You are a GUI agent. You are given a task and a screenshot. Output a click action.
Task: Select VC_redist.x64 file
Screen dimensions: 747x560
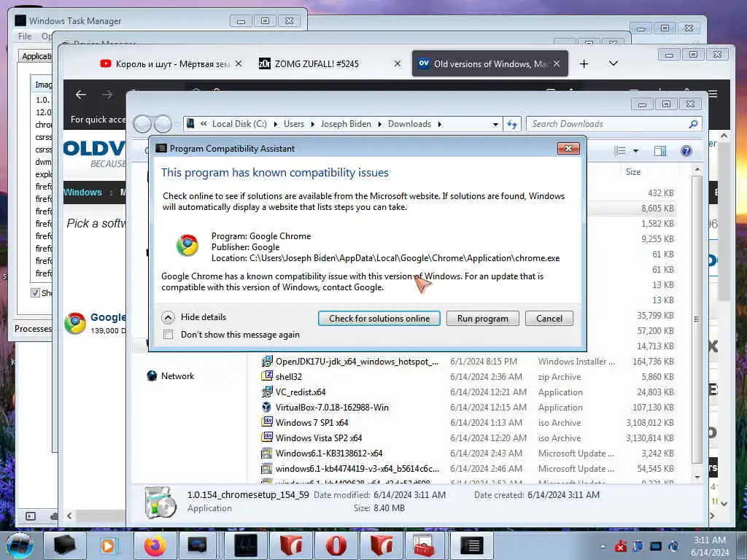point(300,392)
